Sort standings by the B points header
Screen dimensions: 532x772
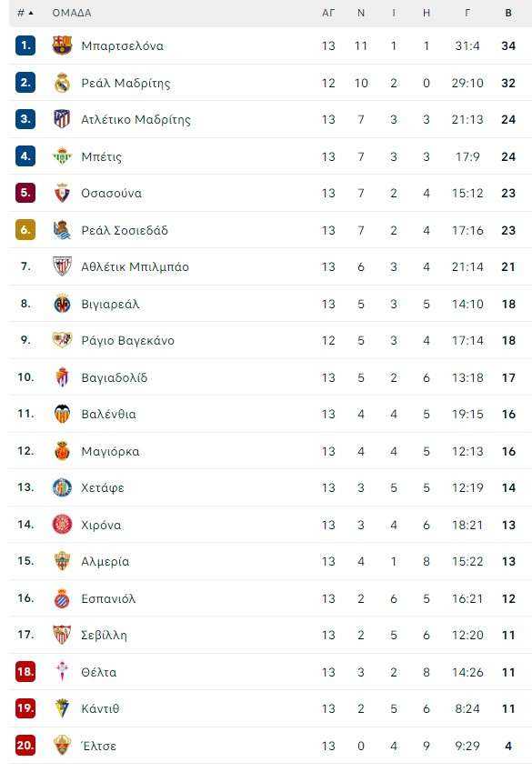(x=508, y=14)
